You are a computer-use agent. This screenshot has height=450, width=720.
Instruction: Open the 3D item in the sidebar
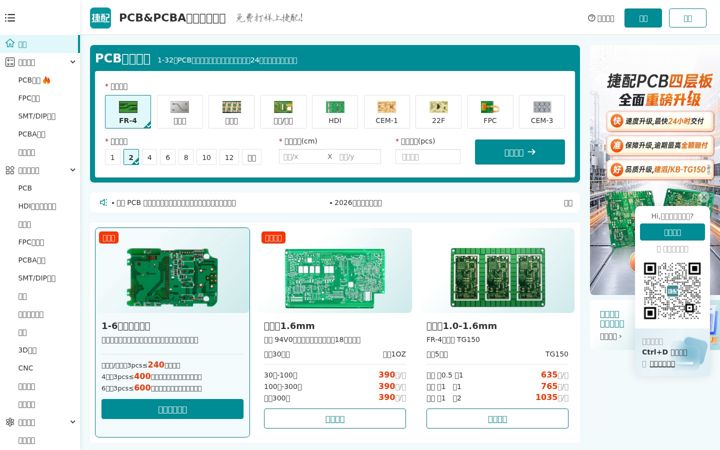[x=28, y=350]
